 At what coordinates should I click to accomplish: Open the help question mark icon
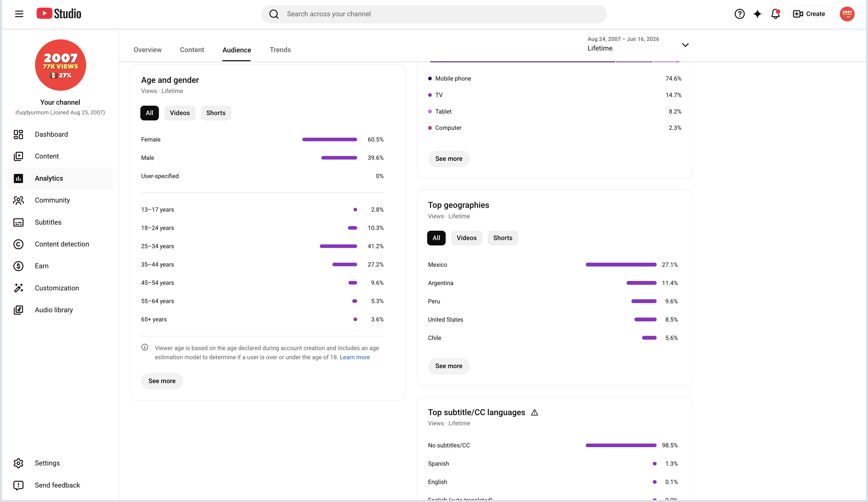(x=740, y=14)
